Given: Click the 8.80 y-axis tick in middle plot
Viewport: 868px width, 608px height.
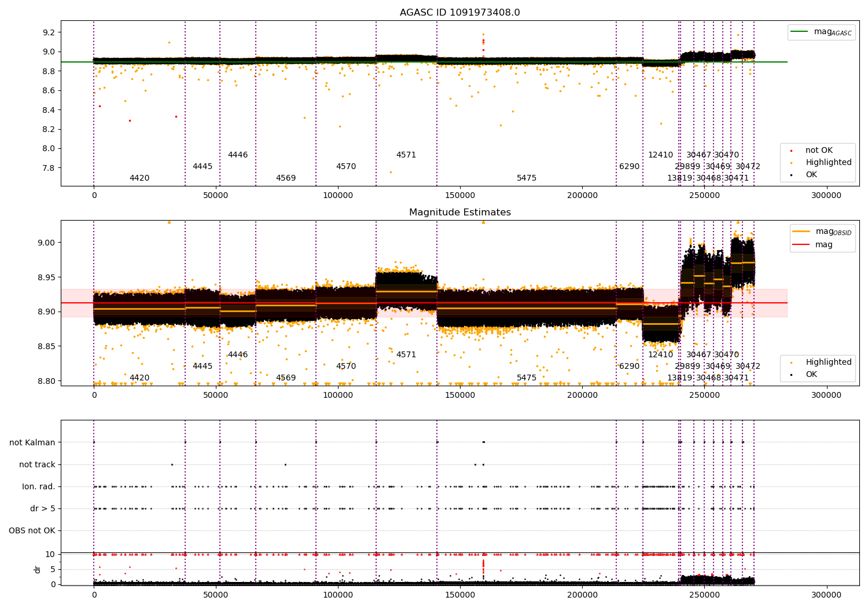Looking at the screenshot, I should [x=47, y=381].
